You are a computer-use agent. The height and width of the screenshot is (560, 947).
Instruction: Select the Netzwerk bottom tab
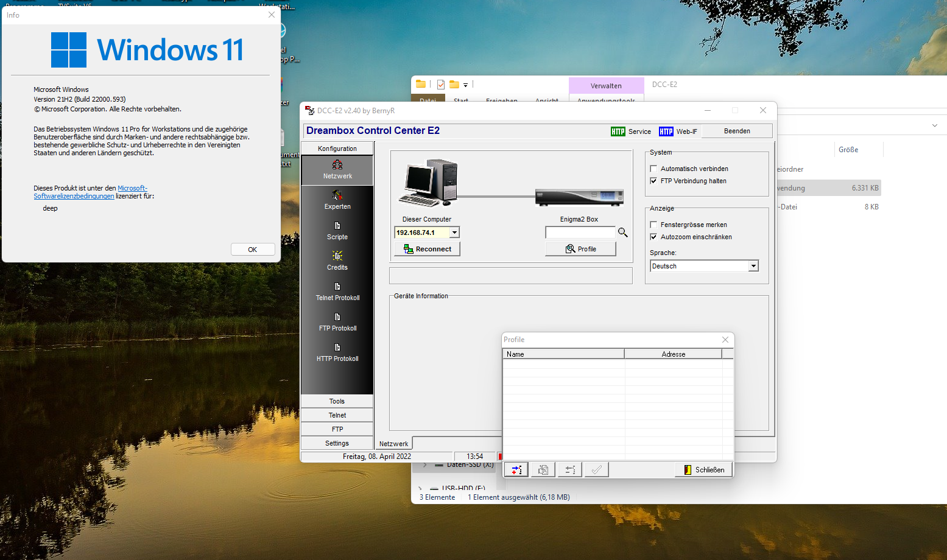(x=394, y=444)
